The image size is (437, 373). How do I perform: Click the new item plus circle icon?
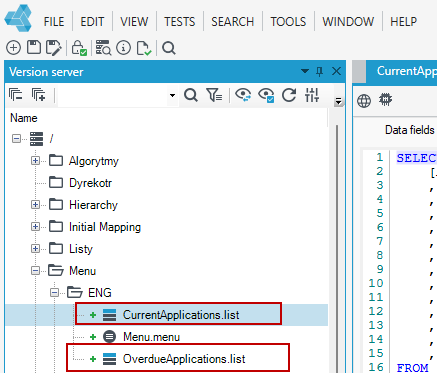tap(13, 48)
